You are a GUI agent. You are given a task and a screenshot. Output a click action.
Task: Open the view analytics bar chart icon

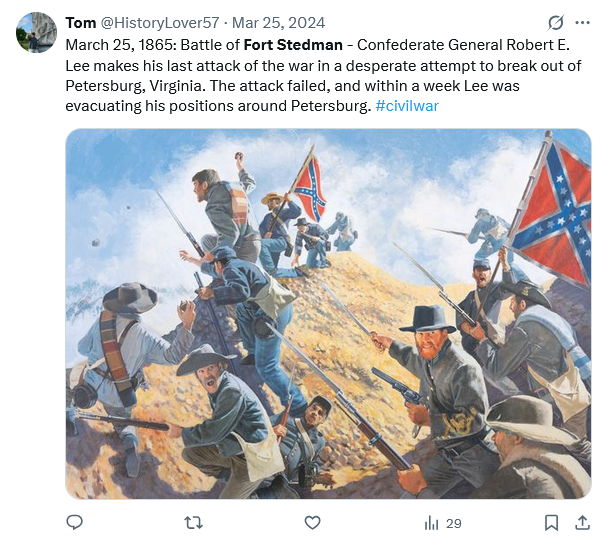point(432,522)
